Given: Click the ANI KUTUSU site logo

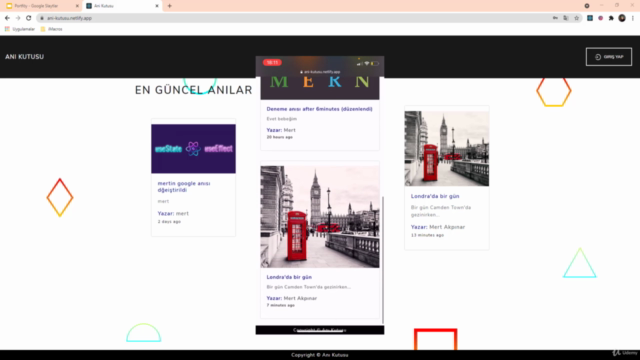Looking at the screenshot, I should coord(24,57).
